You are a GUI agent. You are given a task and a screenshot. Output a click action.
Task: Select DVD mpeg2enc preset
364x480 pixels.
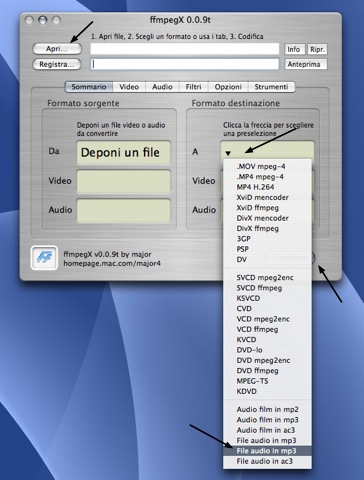coord(267,360)
